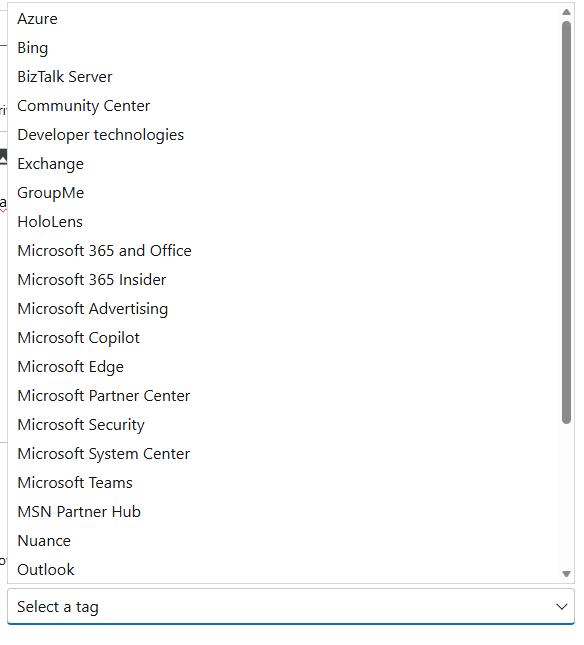Select the Exchange tag
Screen dimensions: 584x645
[x=284, y=164]
